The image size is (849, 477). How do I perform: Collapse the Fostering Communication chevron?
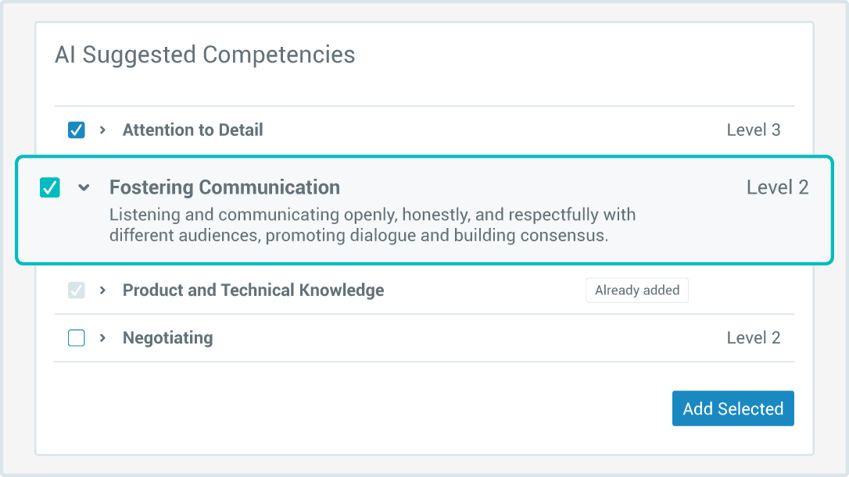[x=84, y=188]
